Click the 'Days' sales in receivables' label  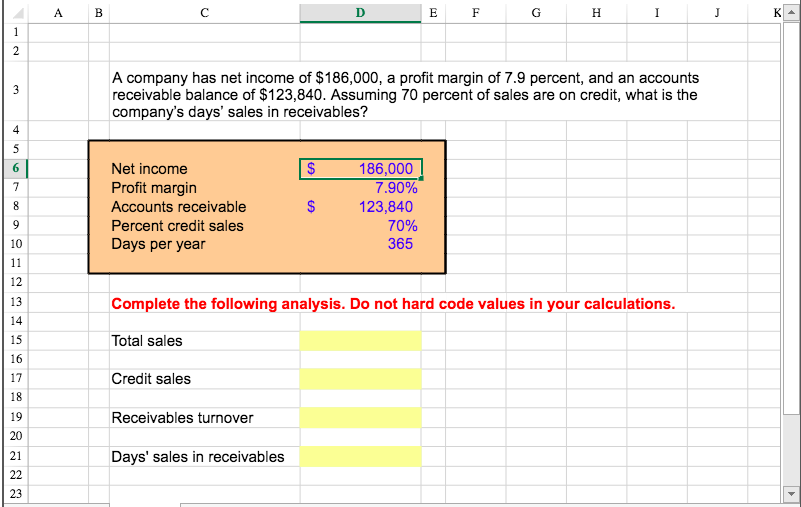198,456
